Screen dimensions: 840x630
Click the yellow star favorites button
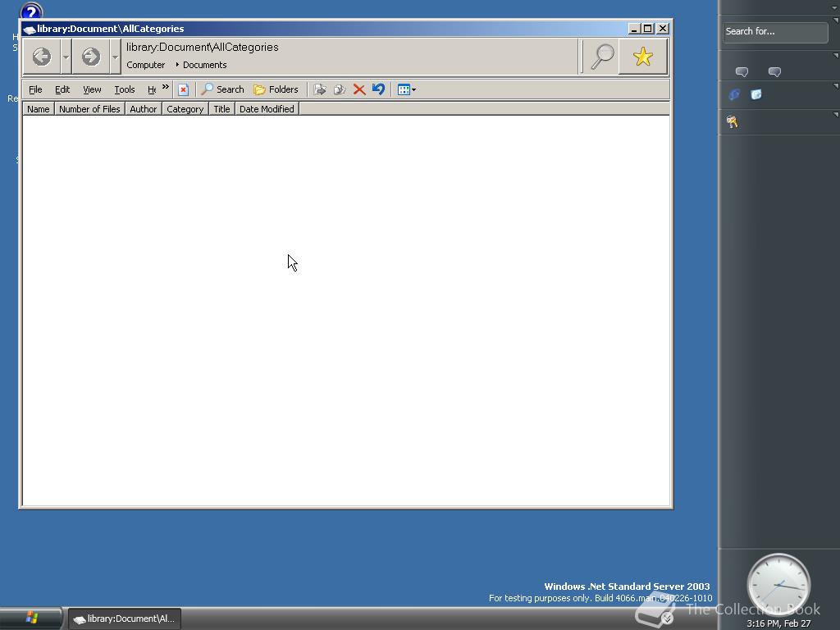pyautogui.click(x=643, y=57)
